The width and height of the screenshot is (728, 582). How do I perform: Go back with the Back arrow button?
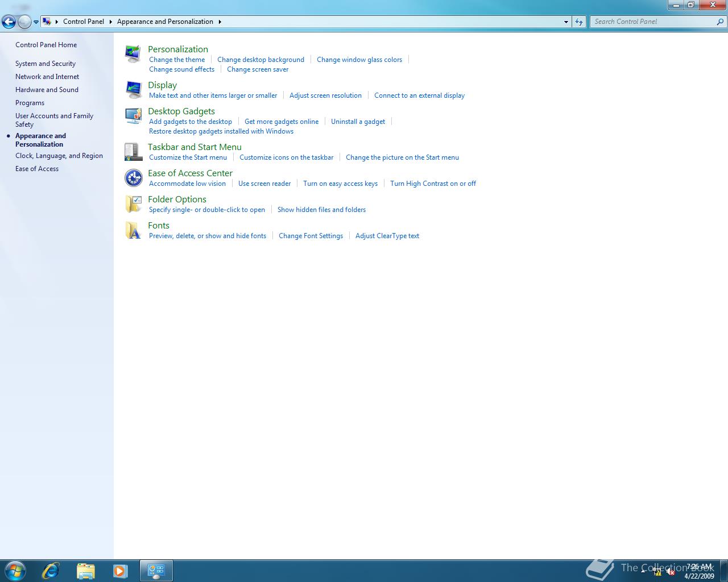9,22
